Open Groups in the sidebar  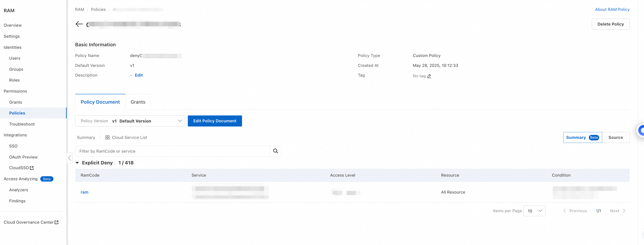click(x=16, y=69)
